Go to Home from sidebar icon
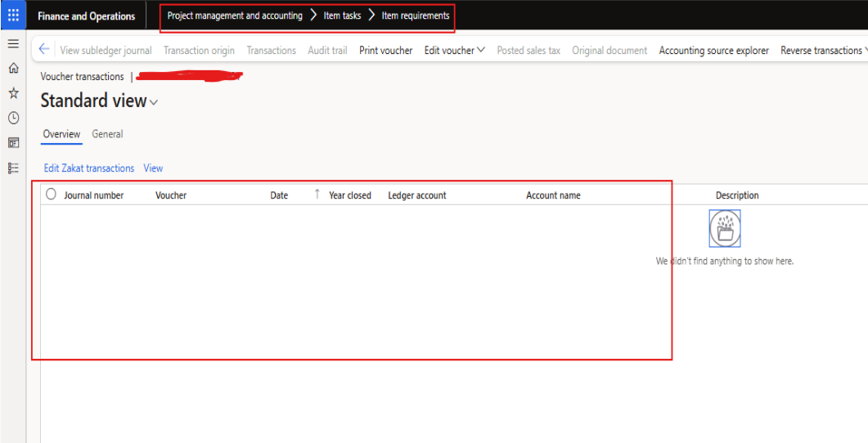The width and height of the screenshot is (868, 443). 13,69
